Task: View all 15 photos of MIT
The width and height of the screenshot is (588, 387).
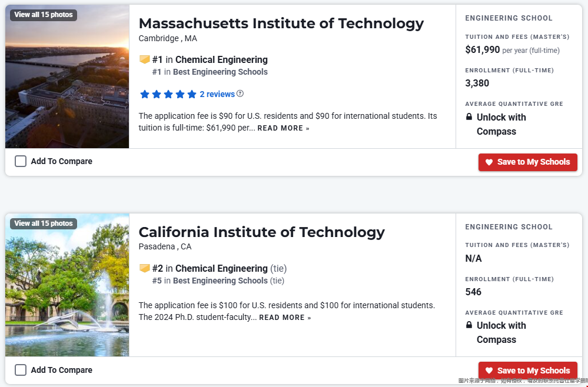Action: pos(44,15)
